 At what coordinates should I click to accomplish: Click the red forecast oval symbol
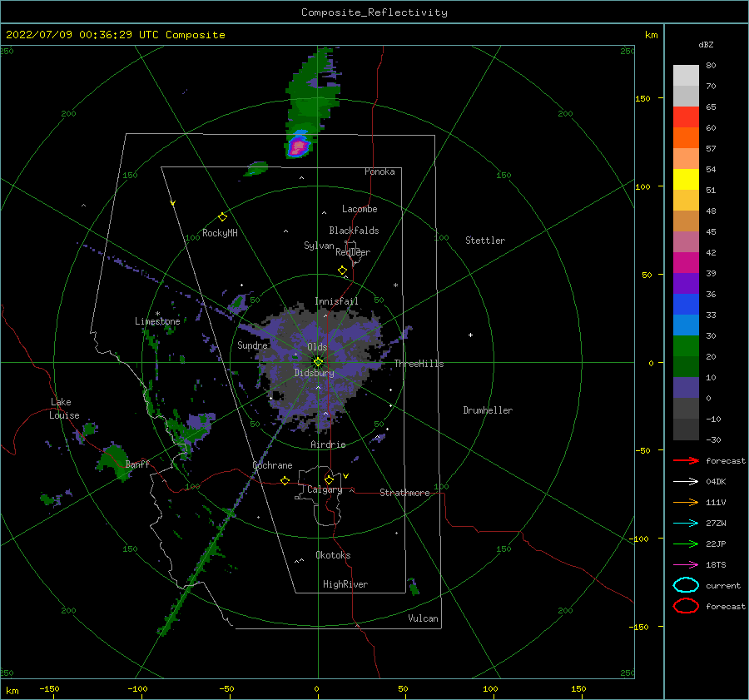[686, 606]
